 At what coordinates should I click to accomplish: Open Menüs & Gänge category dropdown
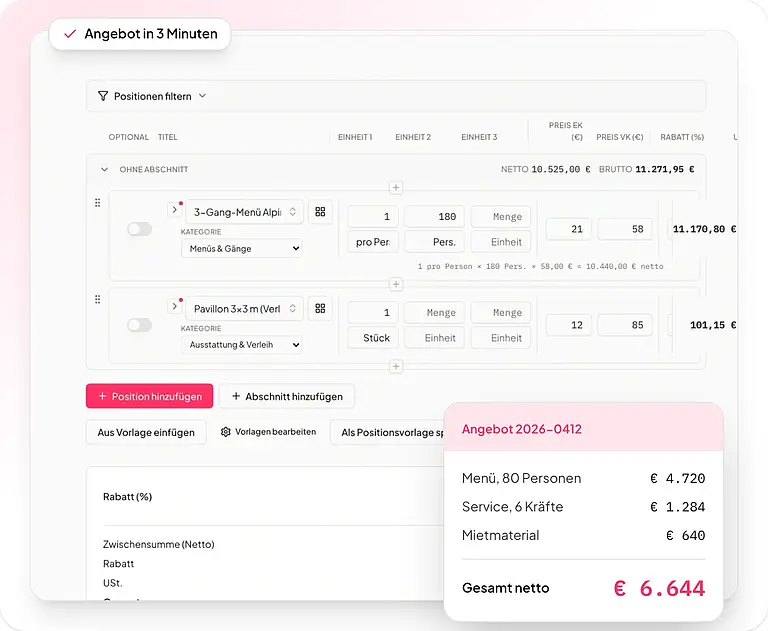click(241, 248)
